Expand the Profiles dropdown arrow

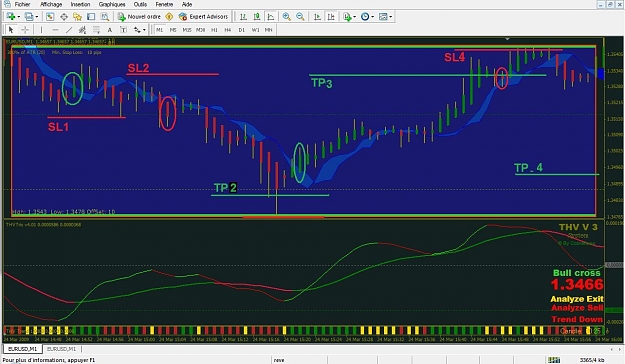[x=37, y=17]
